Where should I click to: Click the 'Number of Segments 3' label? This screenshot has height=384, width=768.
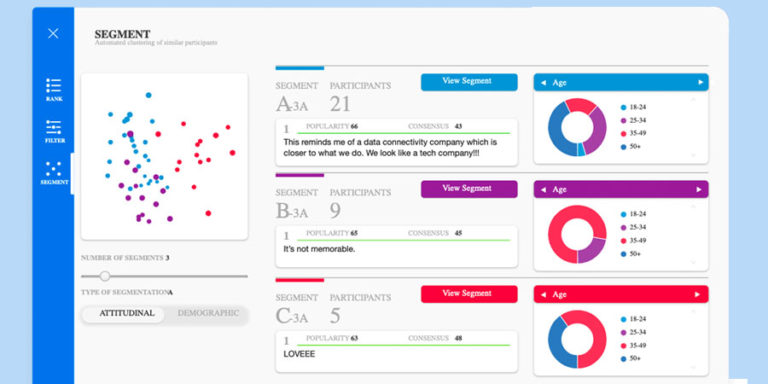coord(125,258)
